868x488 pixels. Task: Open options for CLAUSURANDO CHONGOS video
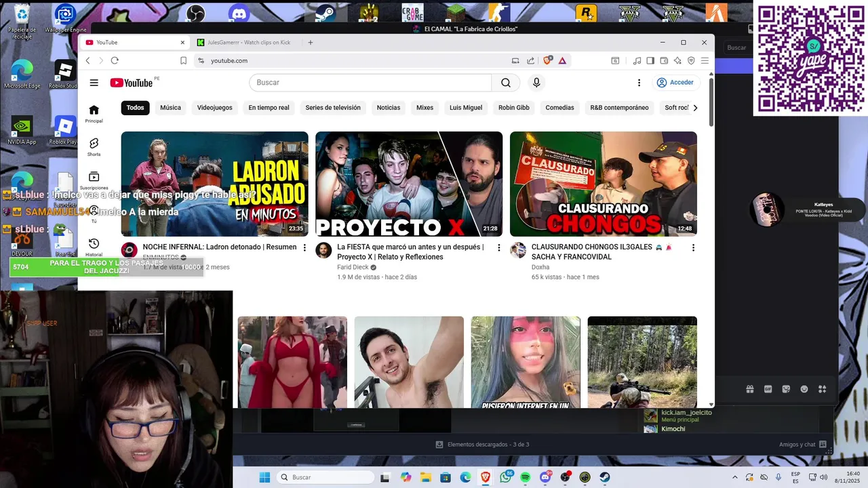[x=693, y=247]
